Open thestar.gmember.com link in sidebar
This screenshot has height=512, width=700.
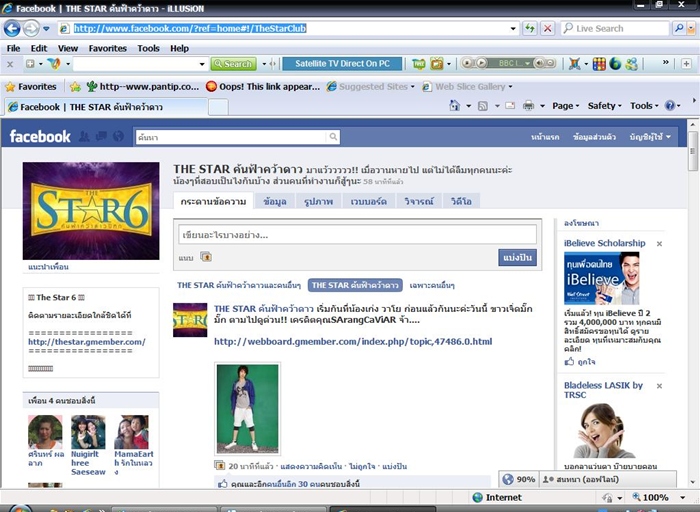point(87,342)
